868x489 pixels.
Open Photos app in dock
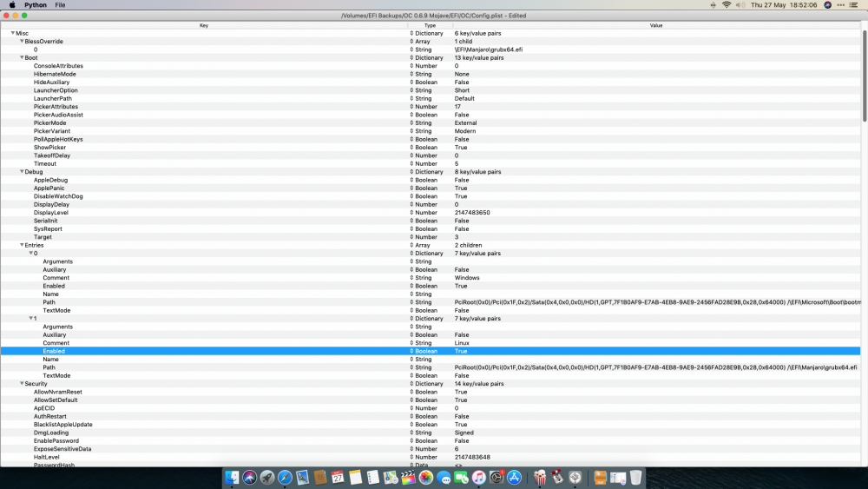(x=425, y=478)
